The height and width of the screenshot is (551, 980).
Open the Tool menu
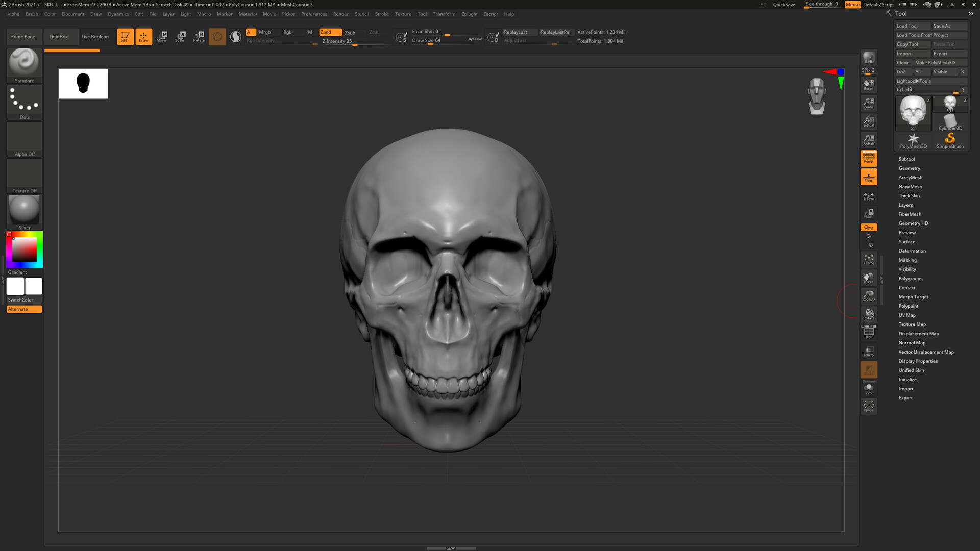coord(422,14)
